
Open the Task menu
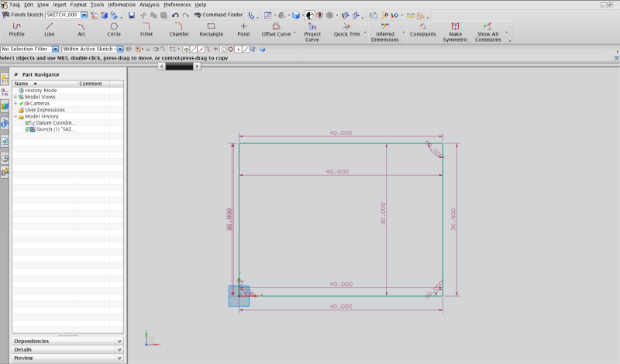15,5
